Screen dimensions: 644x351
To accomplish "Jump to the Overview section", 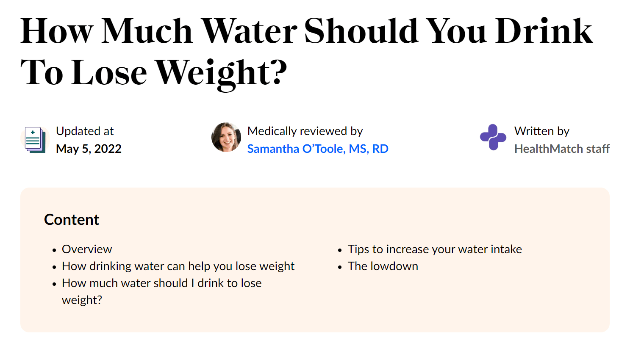I will 87,249.
